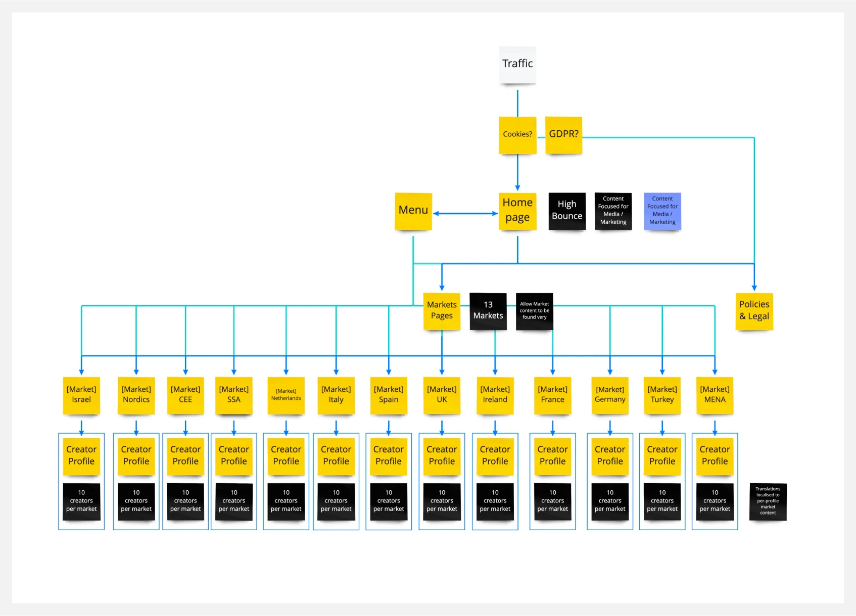Select 10 creators per market note in Italy column
This screenshot has width=856, height=616.
coord(336,502)
